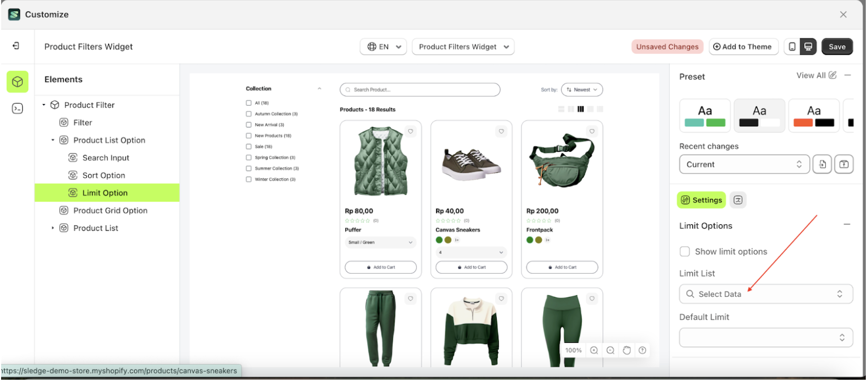Choose the orange and black preset swatch
868x380 pixels.
813,115
